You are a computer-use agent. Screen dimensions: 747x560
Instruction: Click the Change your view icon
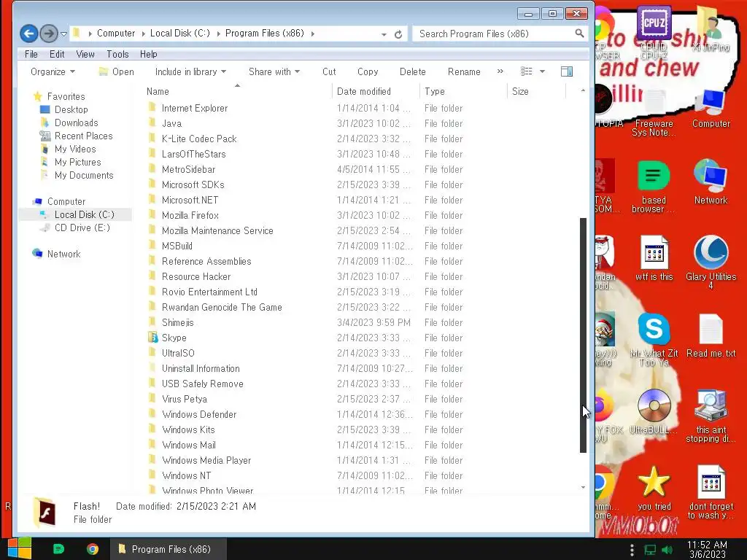[x=526, y=71]
